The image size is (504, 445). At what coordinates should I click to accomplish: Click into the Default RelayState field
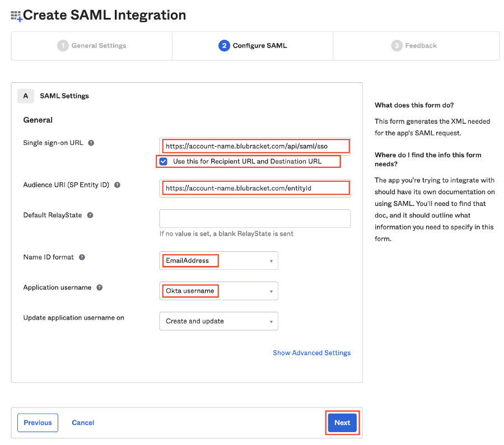(x=255, y=218)
